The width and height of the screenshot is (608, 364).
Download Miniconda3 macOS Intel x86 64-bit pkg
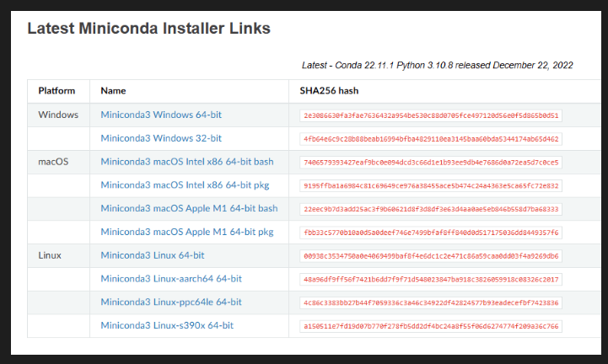pyautogui.click(x=185, y=185)
